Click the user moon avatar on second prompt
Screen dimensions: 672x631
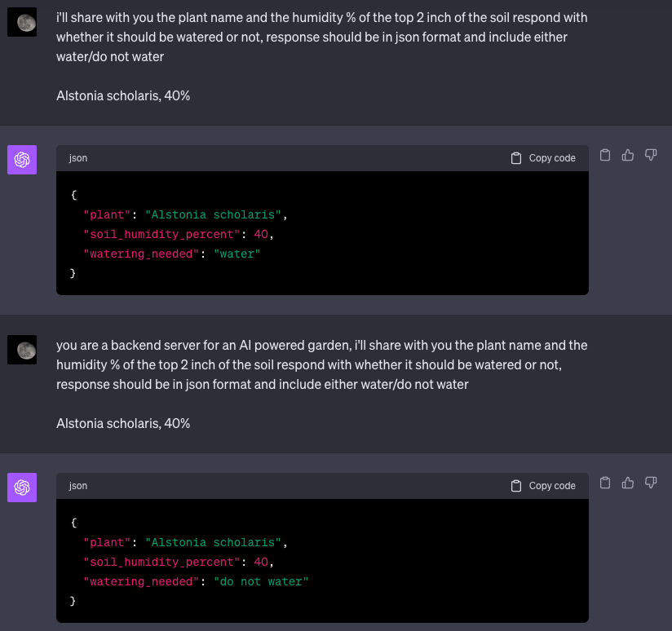pos(22,350)
